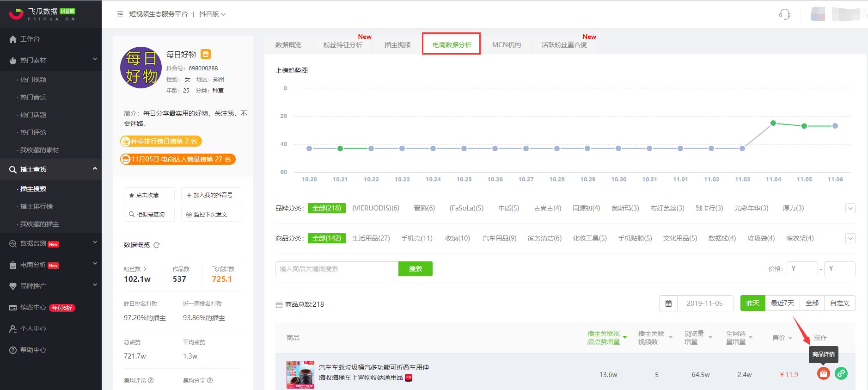Click the product keyword search field
Image resolution: width=868 pixels, height=390 pixels.
point(337,269)
